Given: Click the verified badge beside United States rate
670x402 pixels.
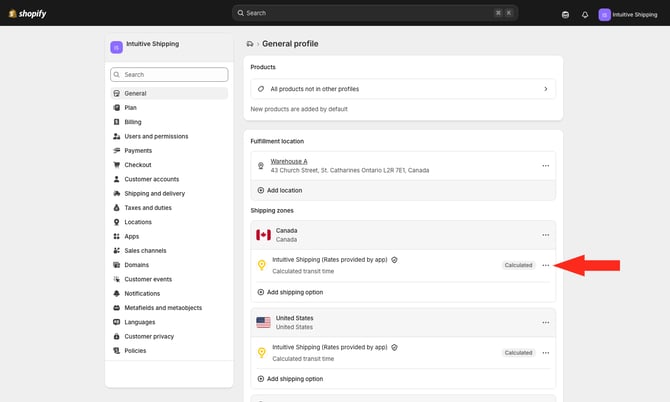Looking at the screenshot, I should point(394,347).
